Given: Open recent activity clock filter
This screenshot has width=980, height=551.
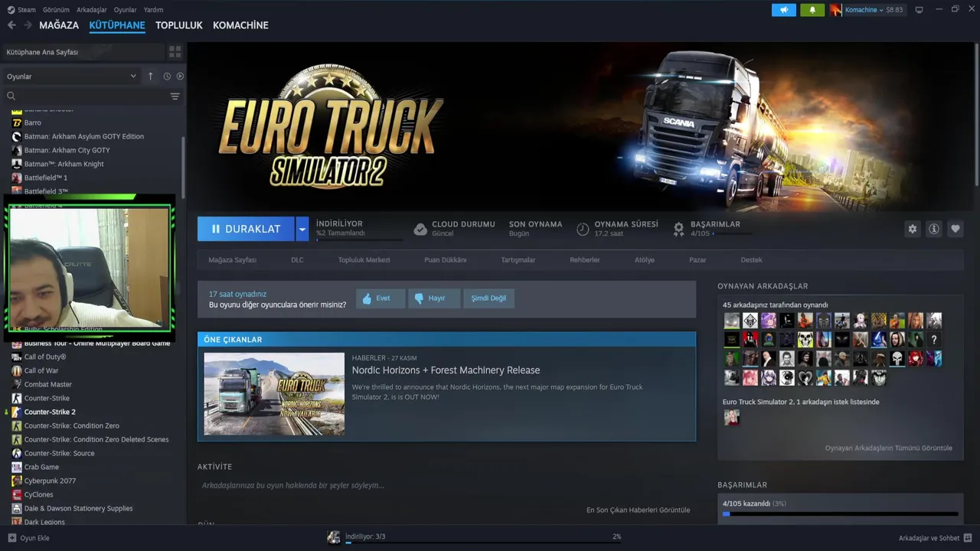Looking at the screenshot, I should pyautogui.click(x=167, y=76).
